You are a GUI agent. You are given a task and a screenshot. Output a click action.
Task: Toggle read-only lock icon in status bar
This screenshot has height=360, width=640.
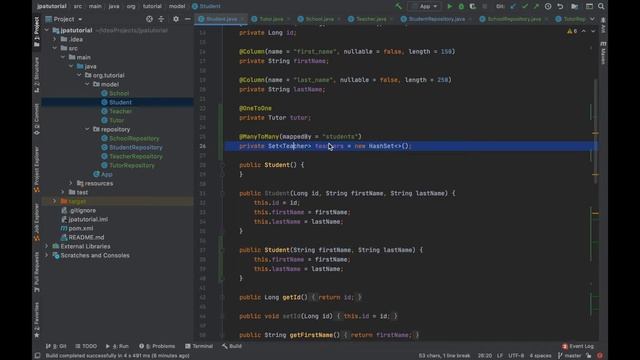[589, 356]
